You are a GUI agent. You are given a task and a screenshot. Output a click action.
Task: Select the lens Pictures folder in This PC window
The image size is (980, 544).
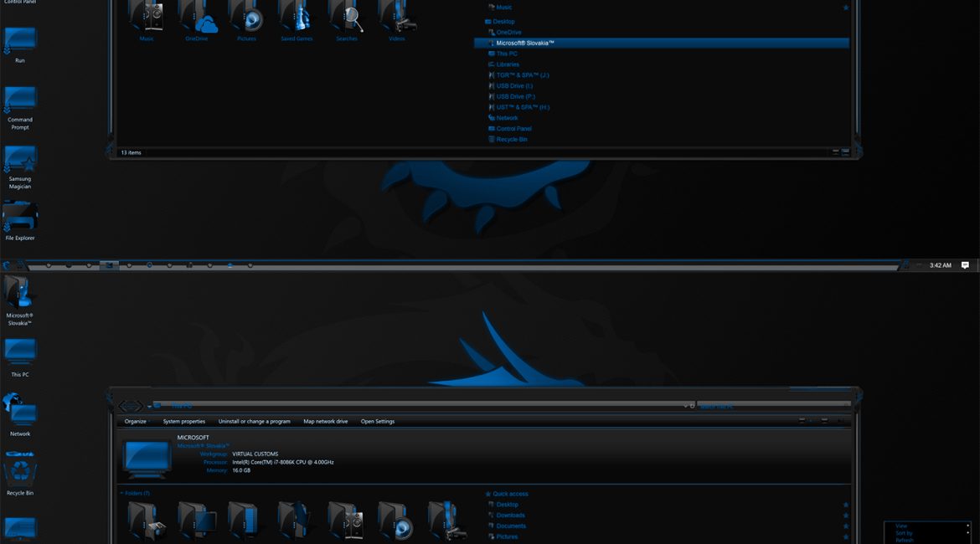pyautogui.click(x=395, y=520)
